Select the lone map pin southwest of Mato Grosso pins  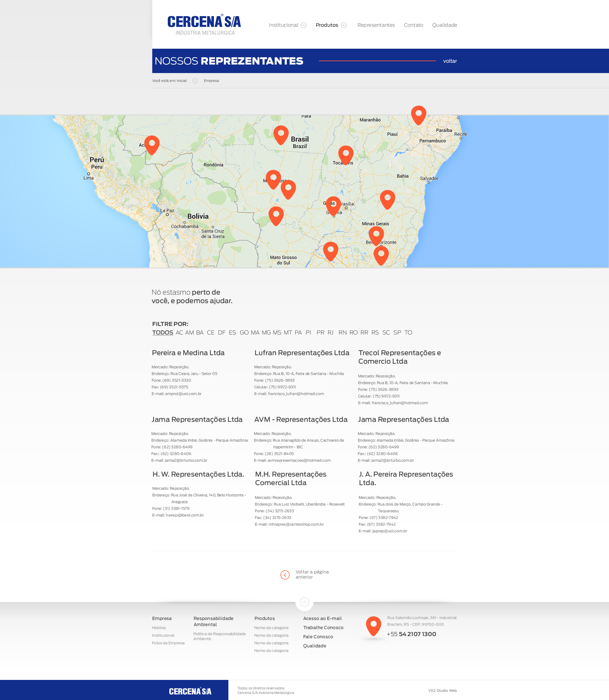coord(276,216)
